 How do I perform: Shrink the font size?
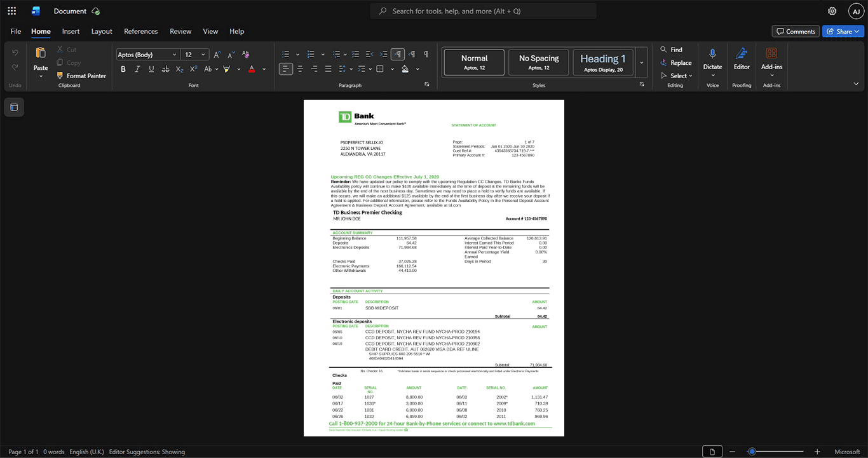231,55
